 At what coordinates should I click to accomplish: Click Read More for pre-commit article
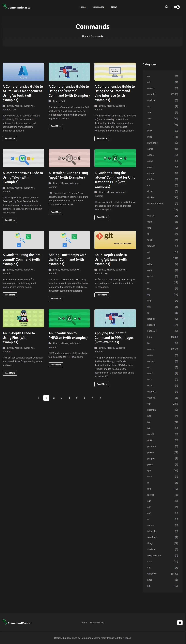click(10, 295)
